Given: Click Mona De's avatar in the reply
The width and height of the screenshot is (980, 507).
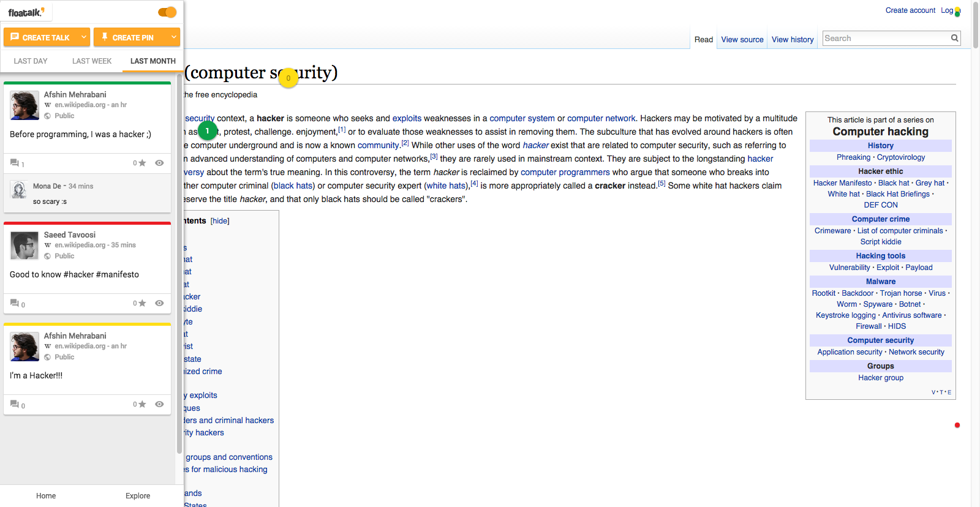Looking at the screenshot, I should pyautogui.click(x=18, y=190).
